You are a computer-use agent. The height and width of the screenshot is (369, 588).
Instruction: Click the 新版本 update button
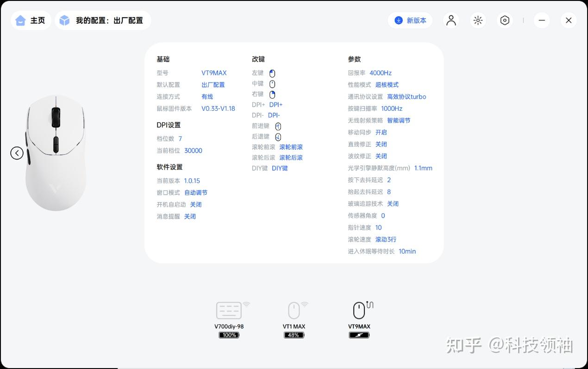[410, 20]
